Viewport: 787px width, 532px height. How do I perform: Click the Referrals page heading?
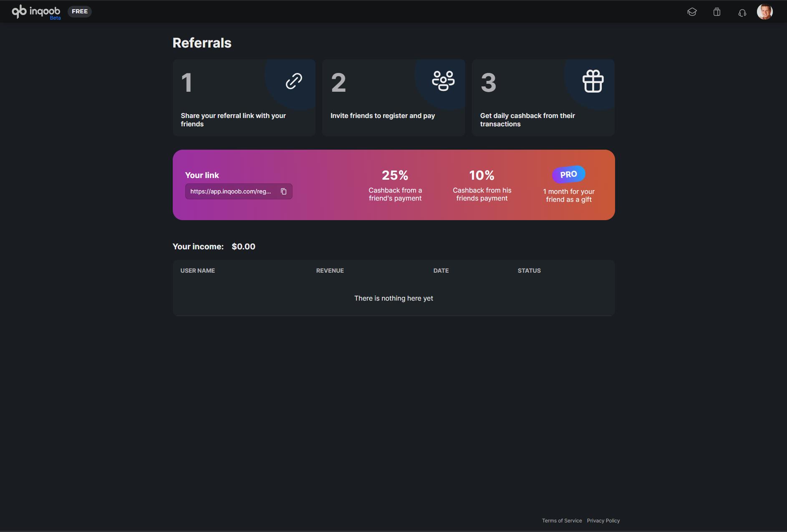click(202, 43)
